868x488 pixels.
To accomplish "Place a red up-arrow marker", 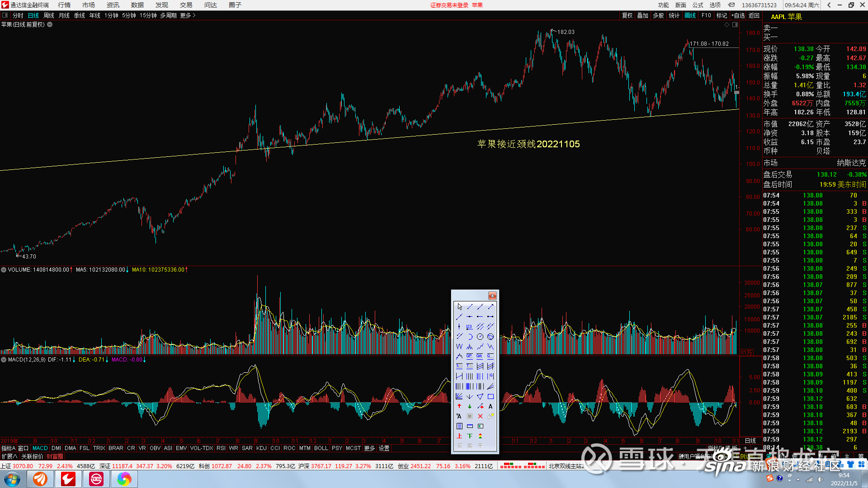I will 459,406.
